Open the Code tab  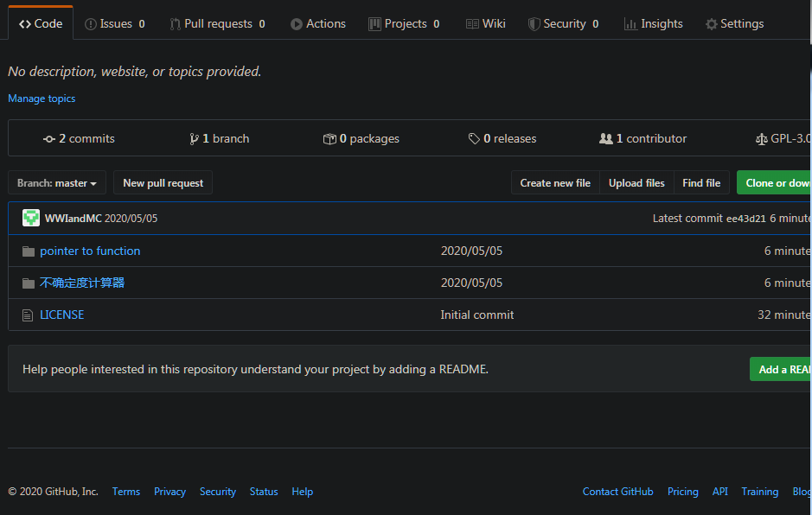tap(41, 24)
